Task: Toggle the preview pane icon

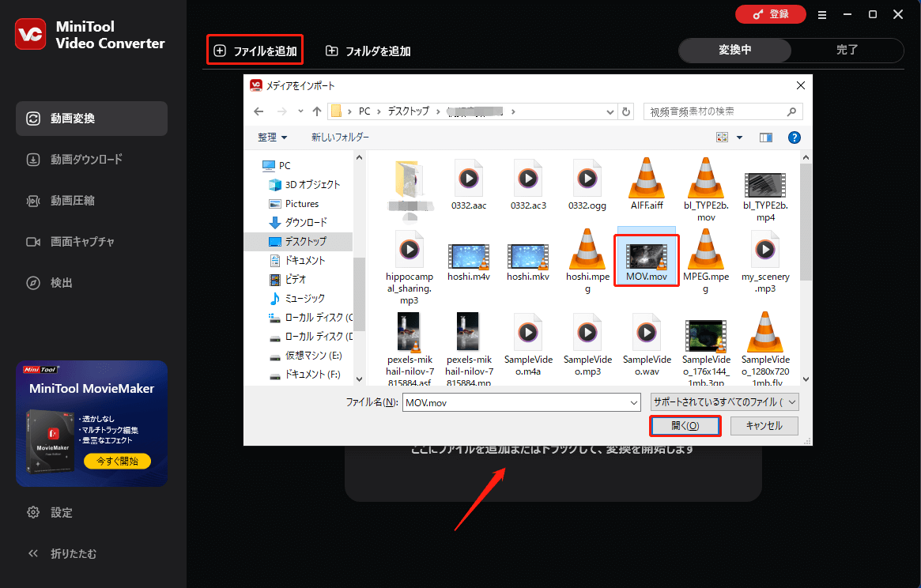Action: 766,138
